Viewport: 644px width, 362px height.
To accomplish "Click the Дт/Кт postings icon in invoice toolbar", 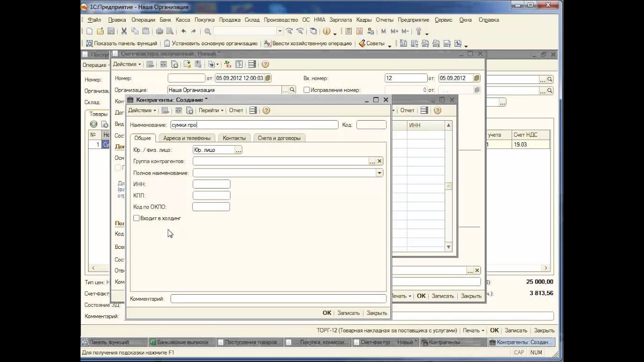I will [228, 64].
